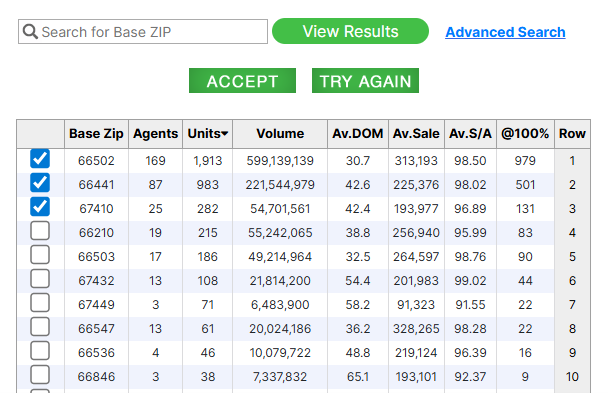608x393 pixels.
Task: Tick the checkbox for ZIP 67432
Action: pyautogui.click(x=40, y=279)
